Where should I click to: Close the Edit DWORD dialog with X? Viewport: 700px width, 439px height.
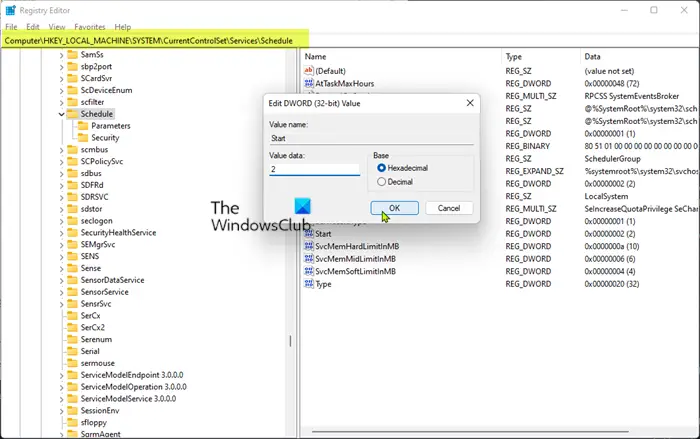coord(470,103)
